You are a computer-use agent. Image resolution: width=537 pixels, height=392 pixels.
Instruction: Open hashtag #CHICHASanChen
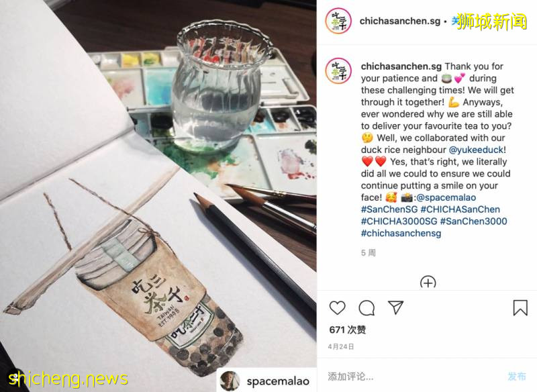(460, 209)
